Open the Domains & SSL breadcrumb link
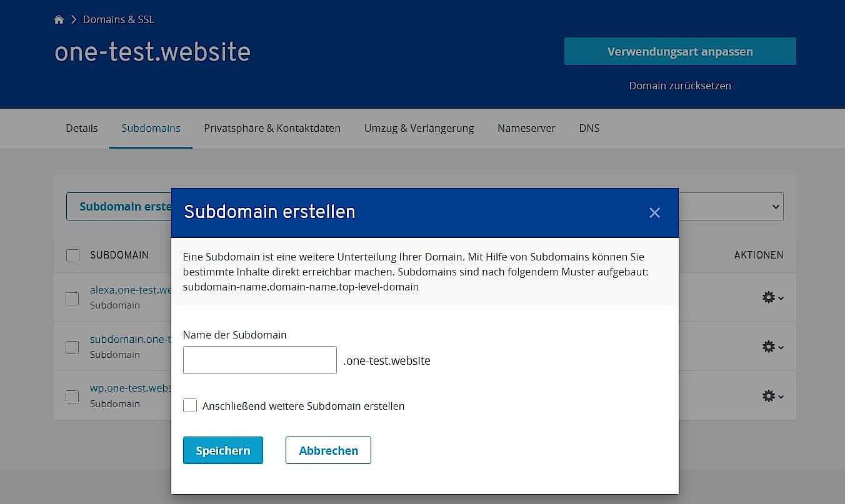The width and height of the screenshot is (845, 504). click(118, 19)
